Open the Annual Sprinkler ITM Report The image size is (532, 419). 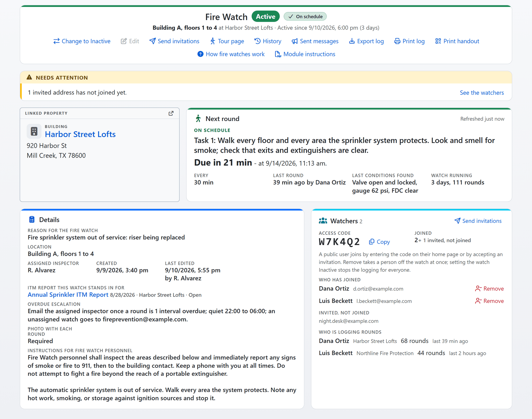[x=68, y=295]
